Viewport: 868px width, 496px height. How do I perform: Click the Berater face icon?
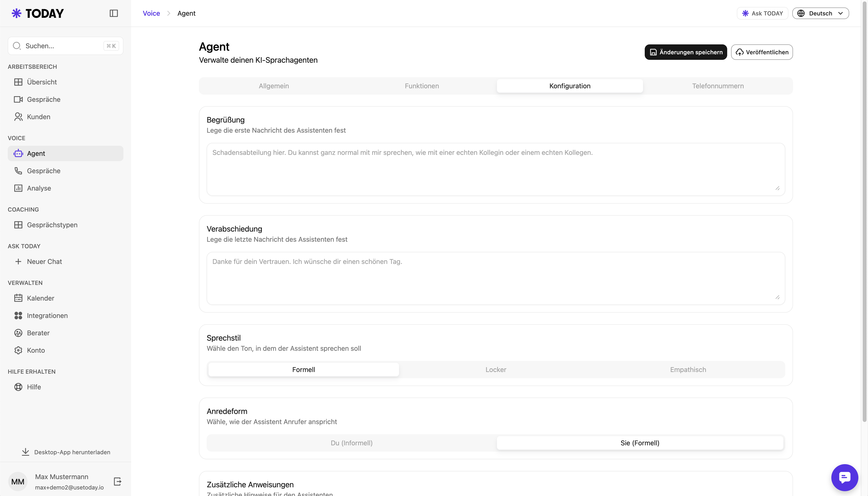[18, 333]
